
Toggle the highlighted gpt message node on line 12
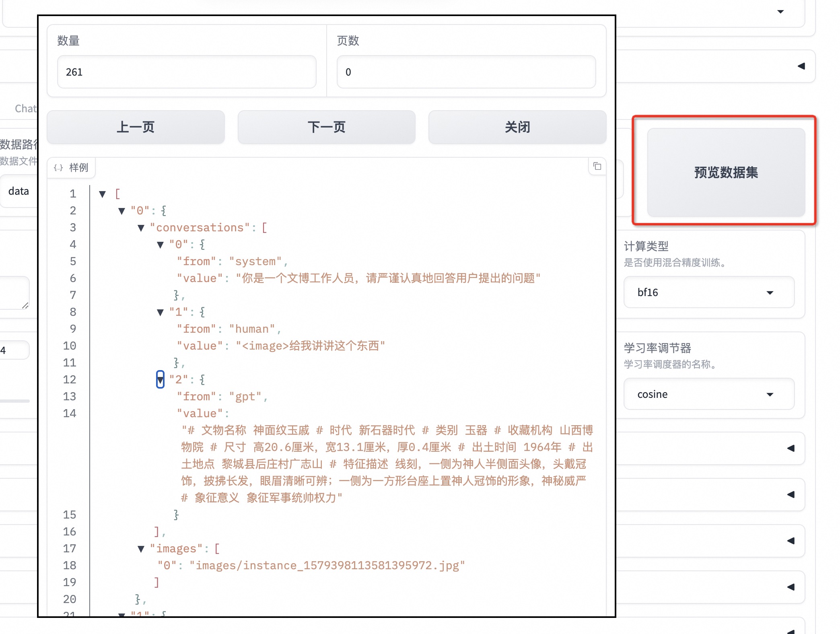[161, 380]
